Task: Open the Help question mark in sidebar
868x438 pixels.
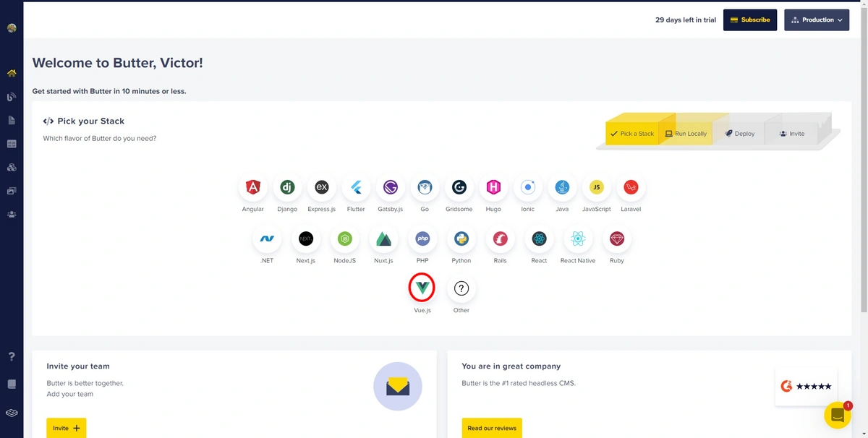Action: point(12,357)
